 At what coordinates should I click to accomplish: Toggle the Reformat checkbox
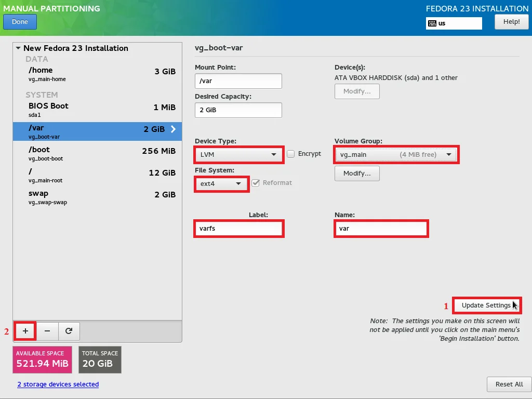click(x=256, y=183)
